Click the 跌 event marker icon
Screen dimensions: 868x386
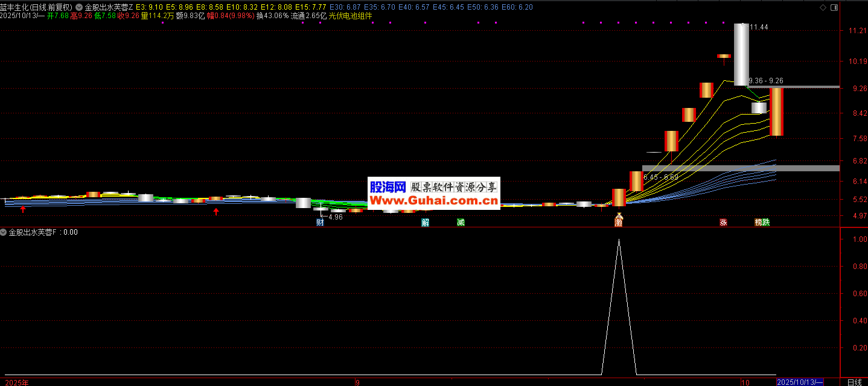click(766, 222)
